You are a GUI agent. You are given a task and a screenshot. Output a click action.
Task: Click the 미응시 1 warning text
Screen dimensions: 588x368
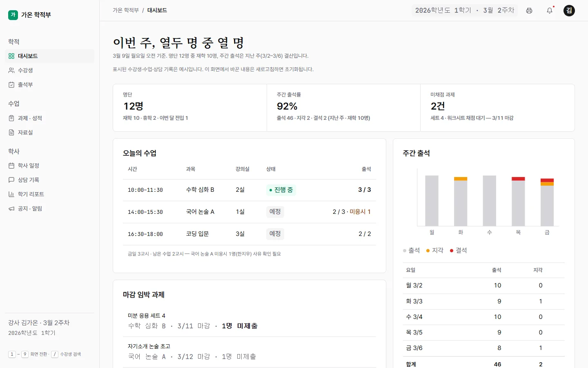click(x=360, y=212)
